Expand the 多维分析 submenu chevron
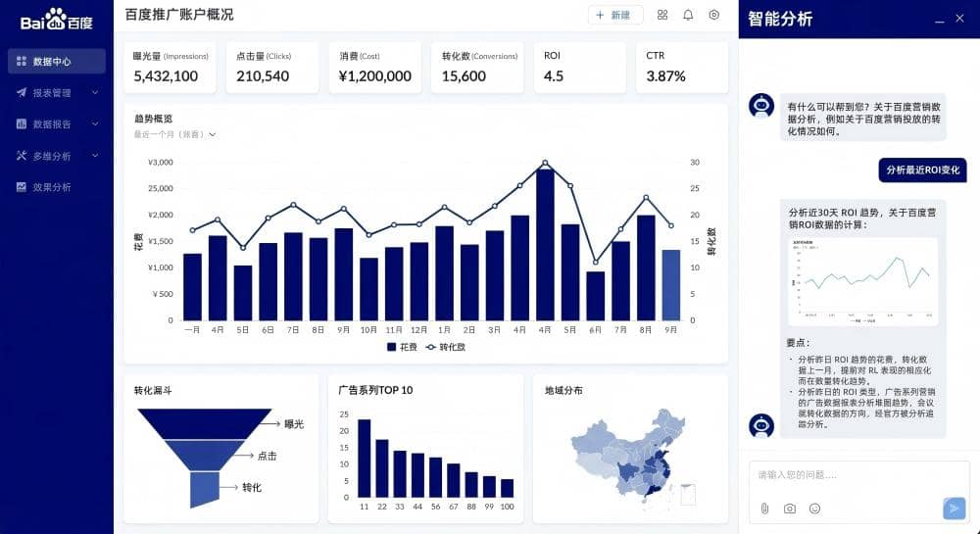This screenshot has width=980, height=534. point(95,156)
